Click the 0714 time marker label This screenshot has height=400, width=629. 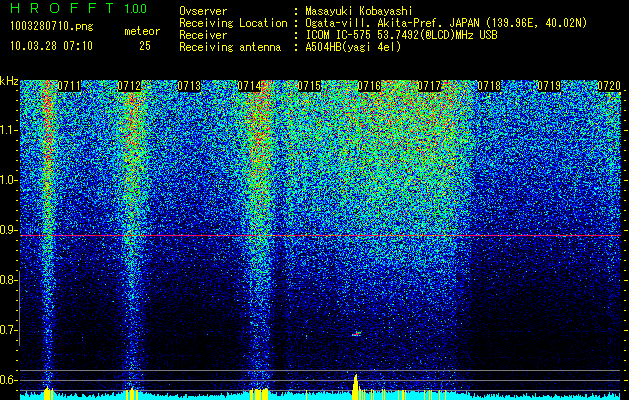coord(249,86)
